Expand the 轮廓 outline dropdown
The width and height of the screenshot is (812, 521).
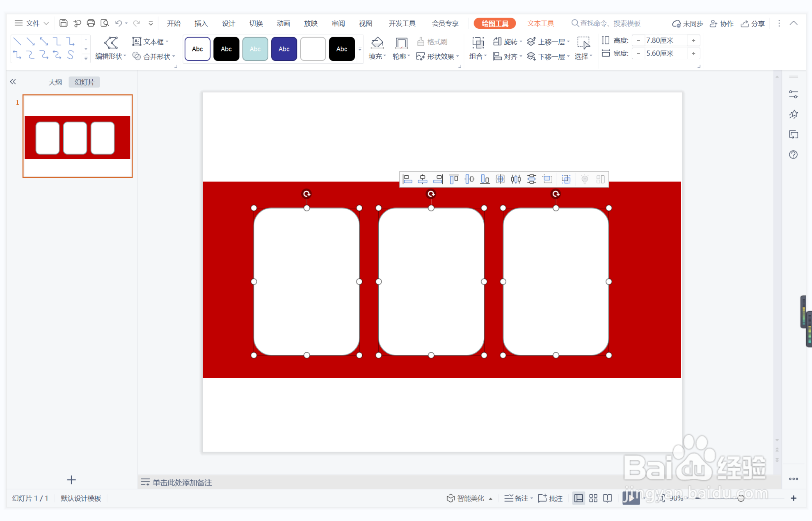pos(401,57)
